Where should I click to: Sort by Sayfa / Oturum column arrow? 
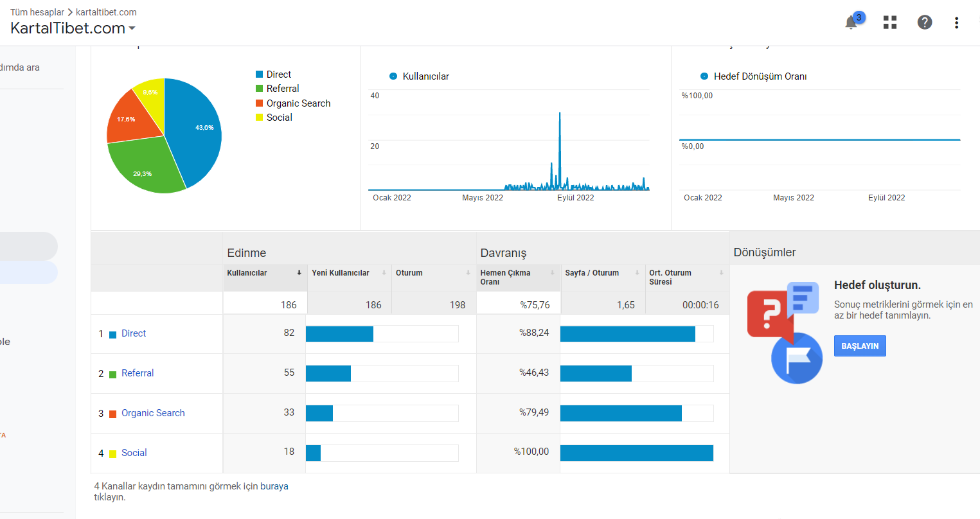pos(637,273)
